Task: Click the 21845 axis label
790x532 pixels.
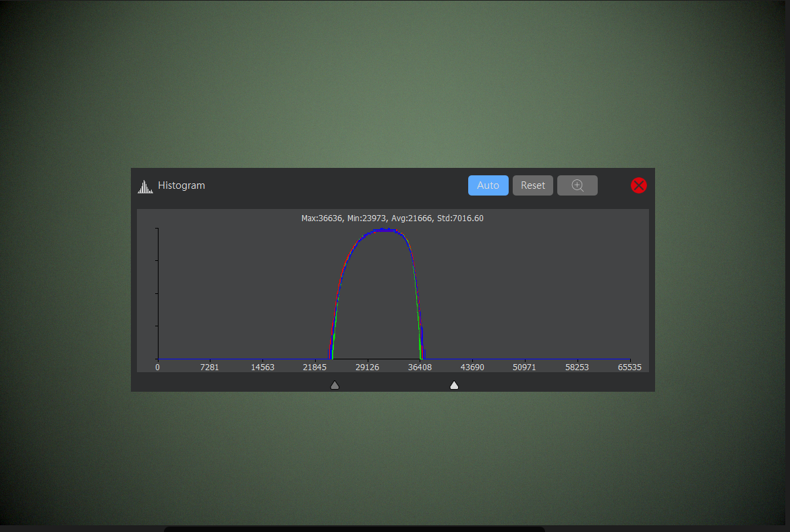Action: (315, 367)
